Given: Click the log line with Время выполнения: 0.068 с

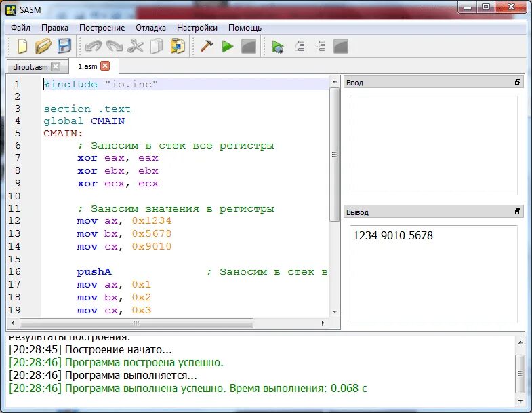Looking at the screenshot, I should [x=188, y=388].
